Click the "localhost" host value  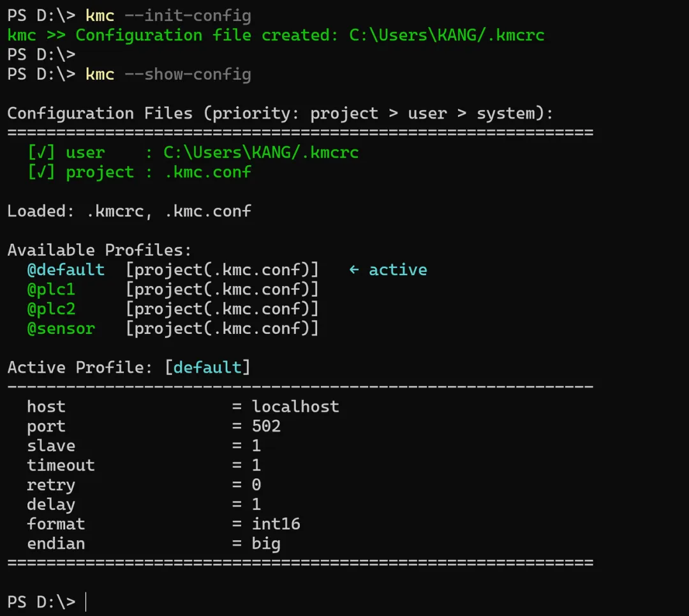[x=295, y=407]
